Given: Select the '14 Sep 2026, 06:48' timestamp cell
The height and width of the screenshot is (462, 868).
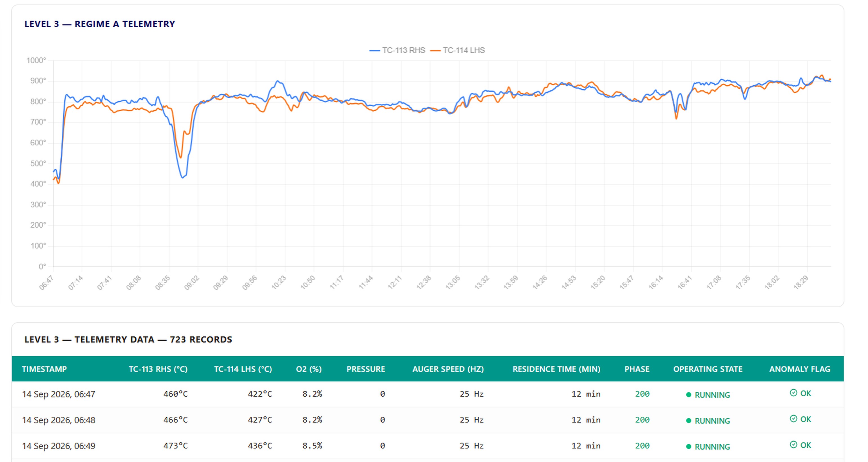Looking at the screenshot, I should pyautogui.click(x=59, y=420).
